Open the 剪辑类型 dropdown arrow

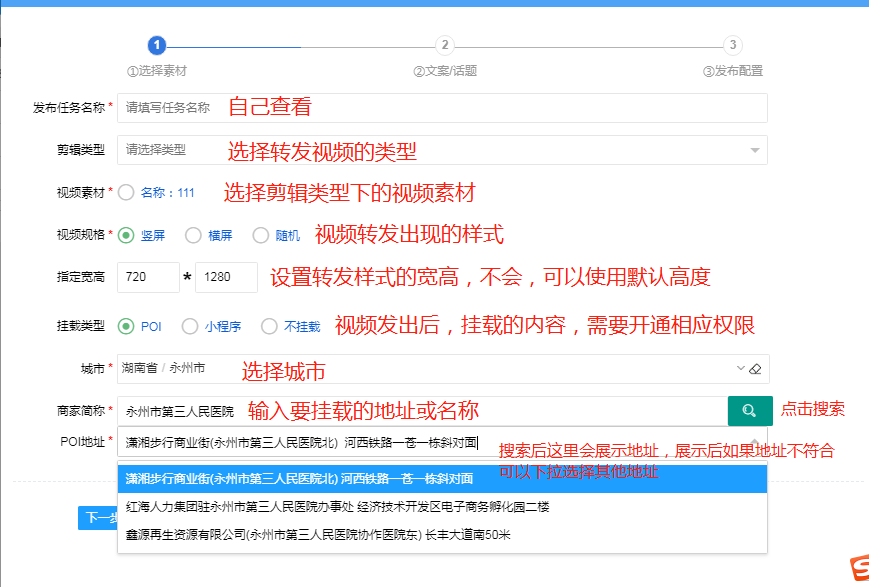click(x=755, y=150)
